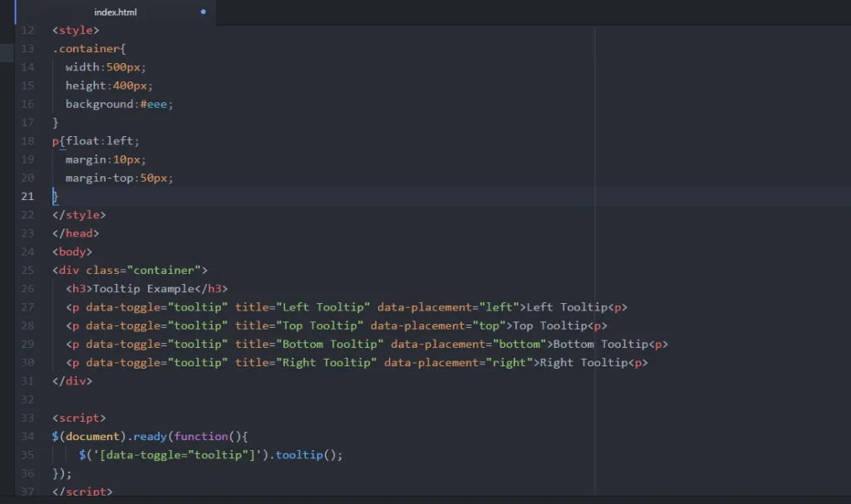Viewport: 851px width, 504px height.
Task: Click the p{float:left; rule
Action: click(x=96, y=141)
